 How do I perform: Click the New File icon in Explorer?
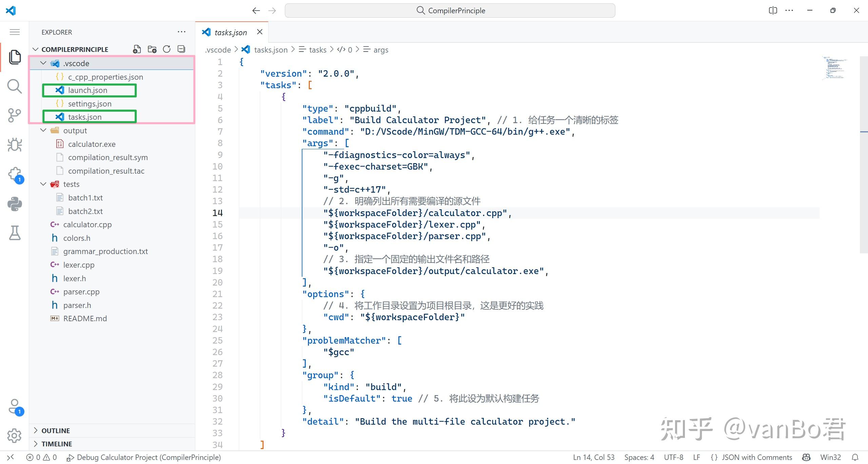tap(137, 49)
